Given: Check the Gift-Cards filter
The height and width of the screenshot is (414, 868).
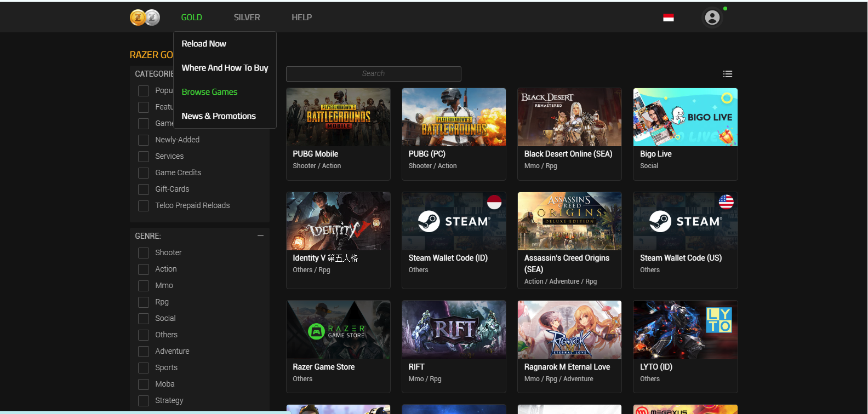Looking at the screenshot, I should [x=144, y=189].
